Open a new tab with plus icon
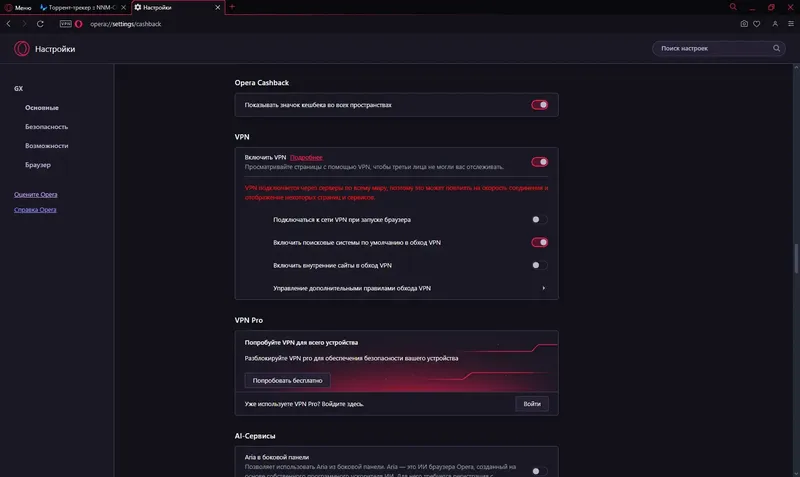The image size is (800, 477). coord(232,7)
